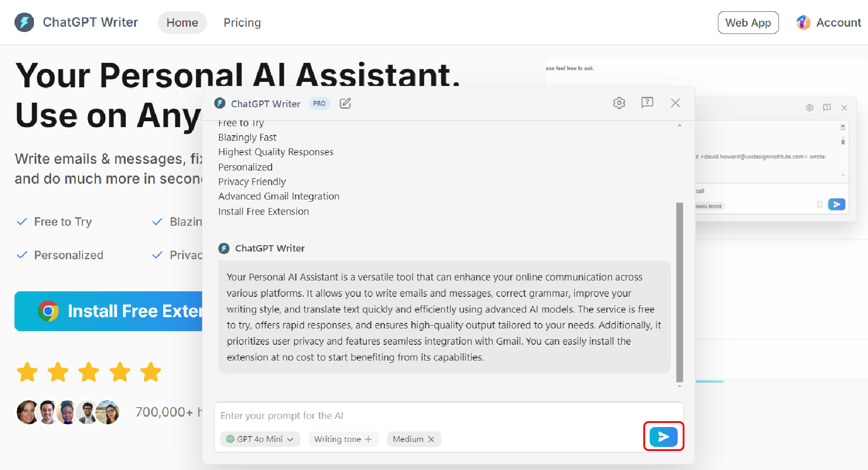Click the Free to Try checkmark icon

pos(22,222)
